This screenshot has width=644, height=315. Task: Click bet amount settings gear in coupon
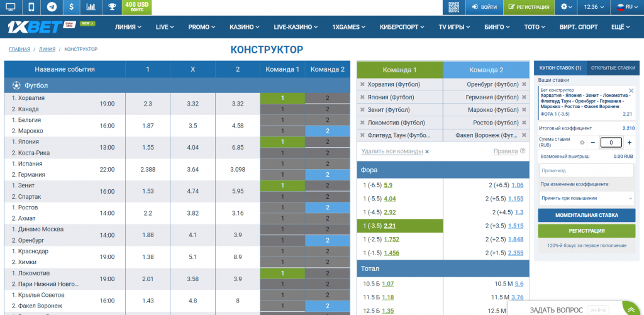click(582, 143)
